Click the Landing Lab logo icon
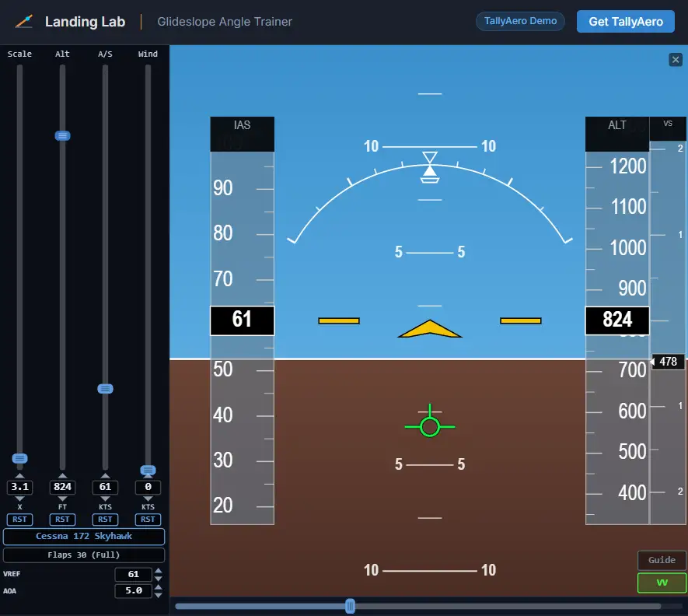The image size is (688, 616). click(24, 22)
